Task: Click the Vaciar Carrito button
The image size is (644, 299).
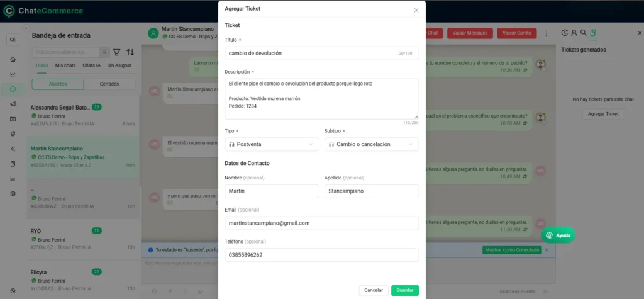Action: [x=517, y=33]
